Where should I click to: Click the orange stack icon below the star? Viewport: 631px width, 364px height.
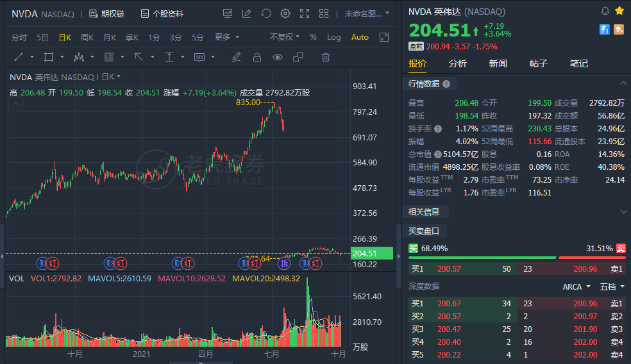pos(619,29)
